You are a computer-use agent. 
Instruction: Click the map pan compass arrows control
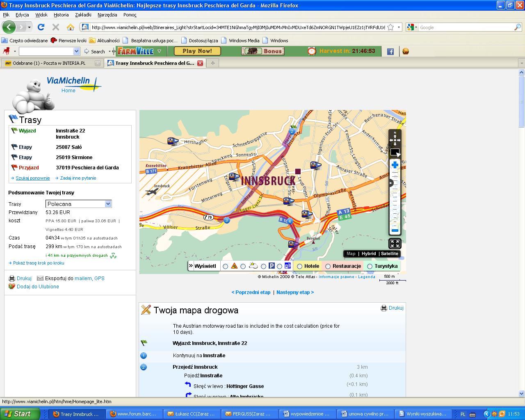point(395,139)
